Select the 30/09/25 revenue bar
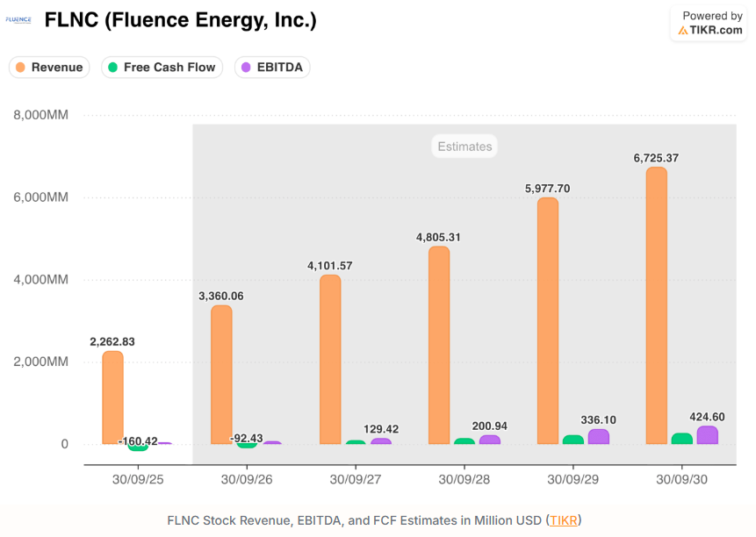The width and height of the screenshot is (756, 537). click(x=112, y=397)
